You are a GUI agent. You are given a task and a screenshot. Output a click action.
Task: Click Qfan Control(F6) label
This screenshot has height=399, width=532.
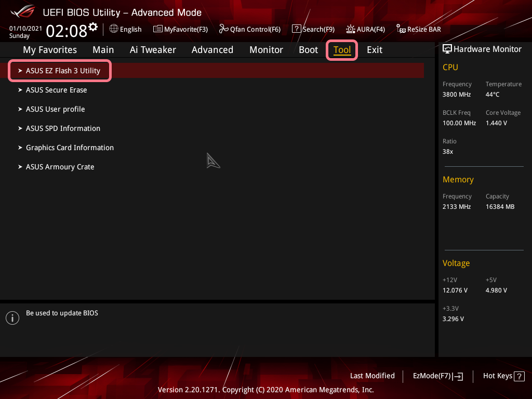(x=255, y=30)
